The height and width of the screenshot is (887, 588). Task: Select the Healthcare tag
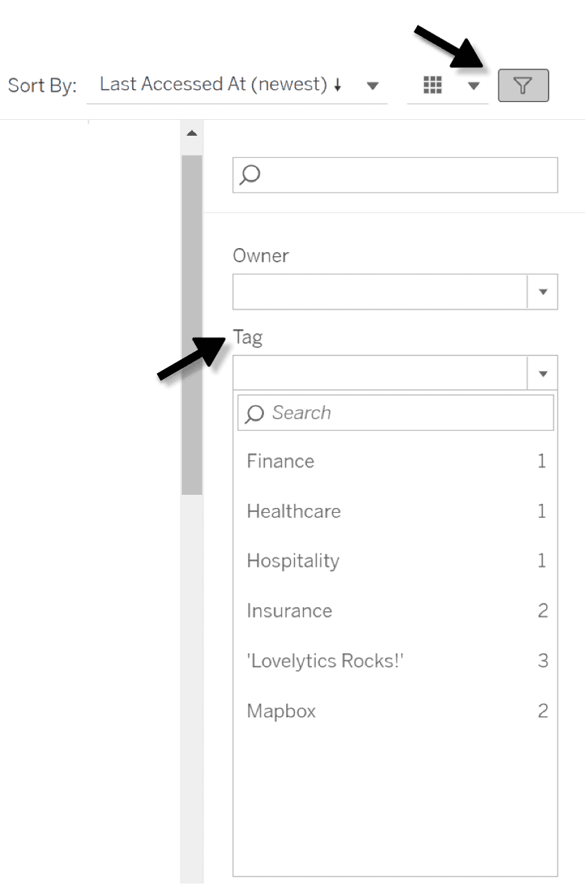(294, 511)
